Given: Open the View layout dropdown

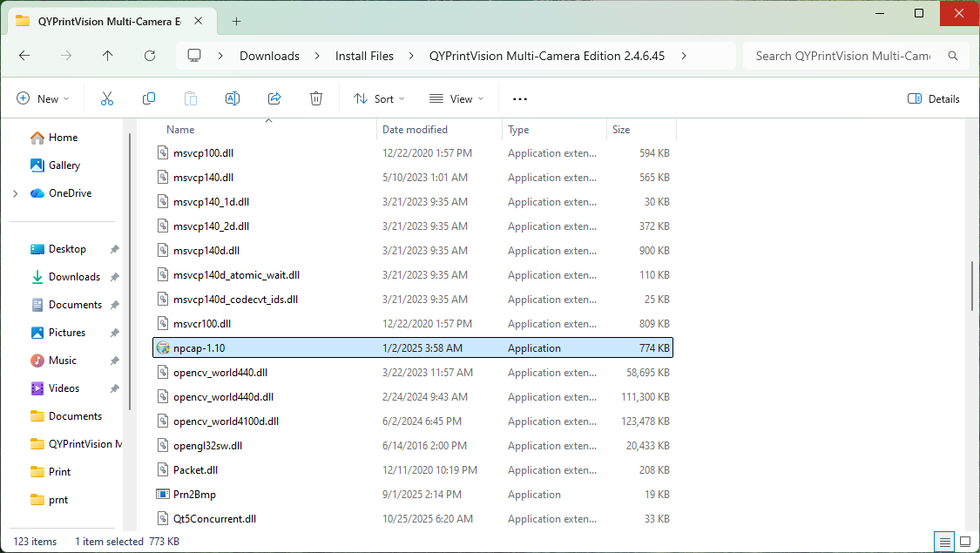Looking at the screenshot, I should coord(456,98).
